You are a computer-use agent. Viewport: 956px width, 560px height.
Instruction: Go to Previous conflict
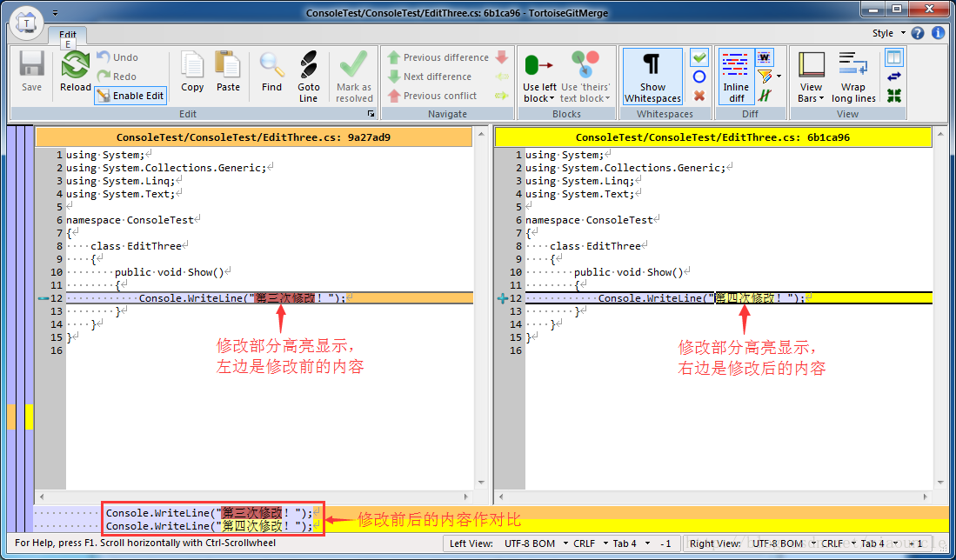(x=432, y=96)
